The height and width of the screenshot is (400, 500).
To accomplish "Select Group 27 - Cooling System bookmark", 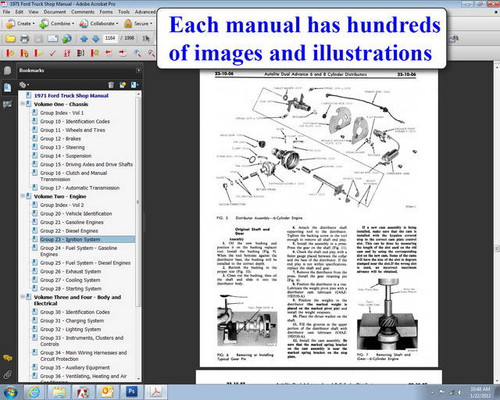I will pos(70,280).
